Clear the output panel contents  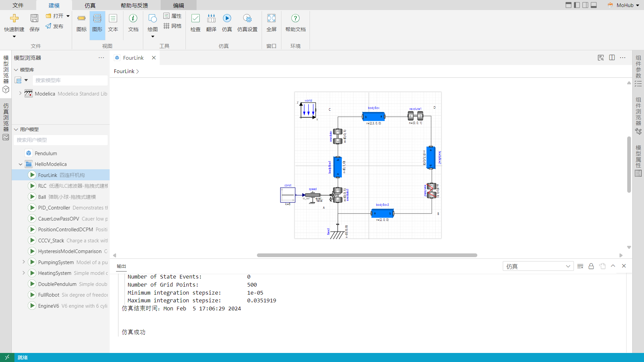click(580, 266)
